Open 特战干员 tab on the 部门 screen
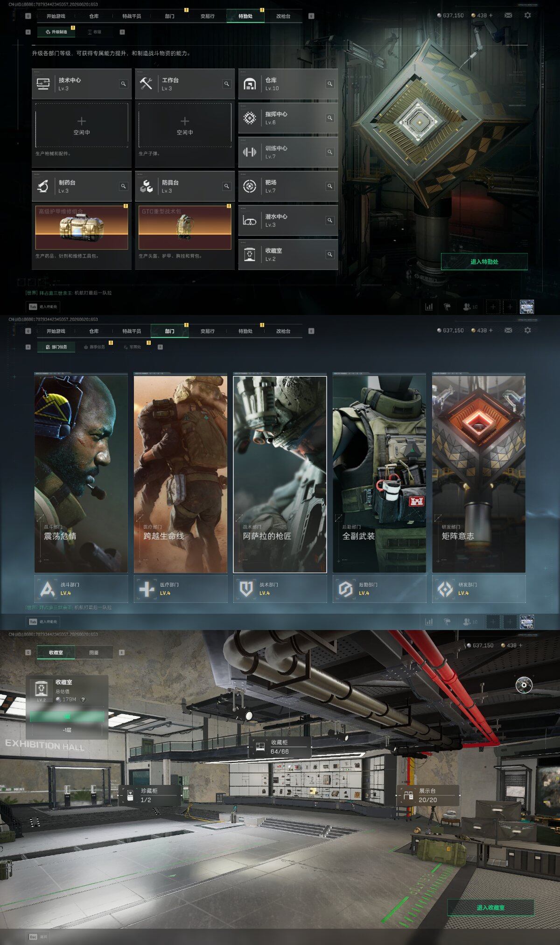Image resolution: width=560 pixels, height=945 pixels. coord(132,331)
